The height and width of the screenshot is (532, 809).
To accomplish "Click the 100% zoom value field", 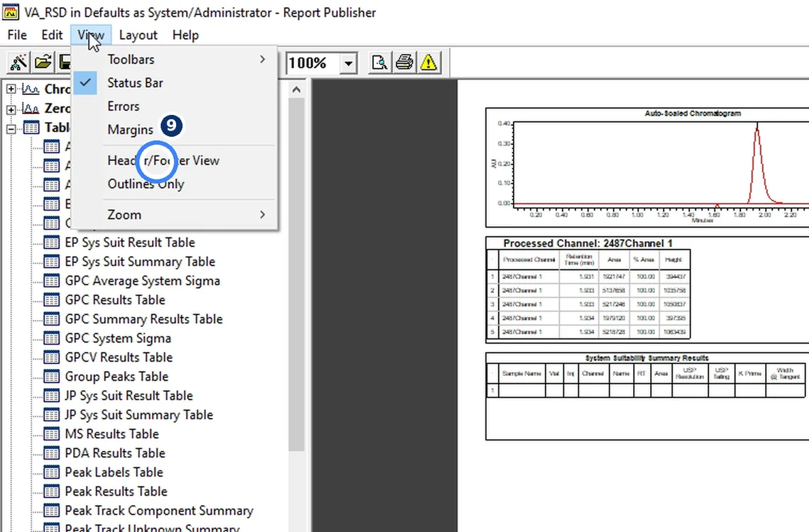I will coord(313,63).
